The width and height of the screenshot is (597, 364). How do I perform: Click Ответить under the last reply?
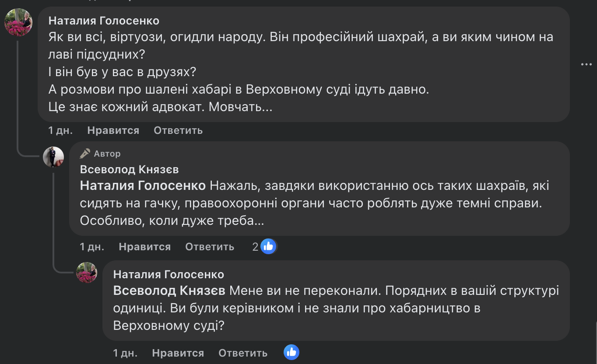pos(243,353)
